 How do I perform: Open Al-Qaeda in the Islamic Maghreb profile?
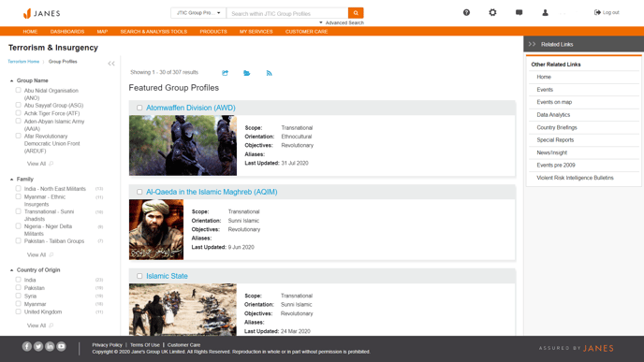[212, 192]
